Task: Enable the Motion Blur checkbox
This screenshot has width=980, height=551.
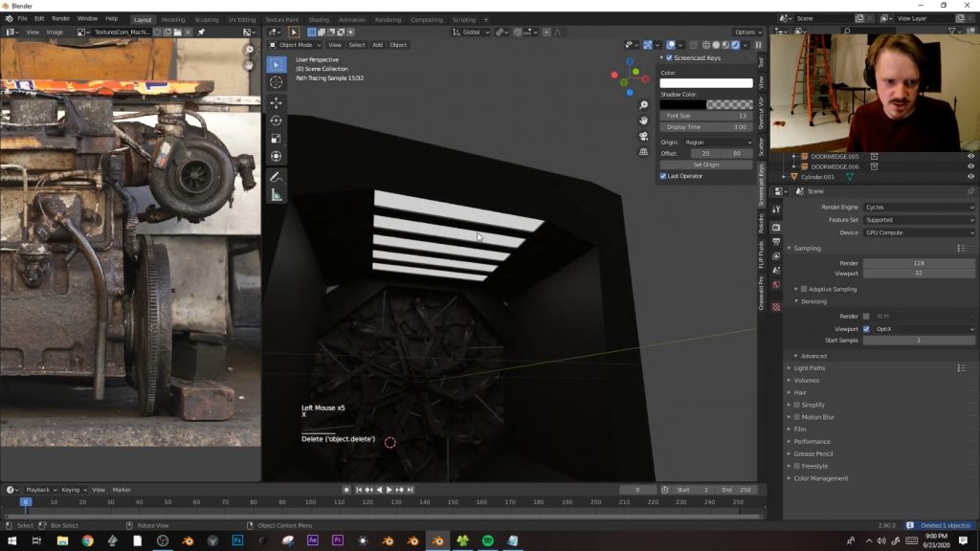Action: (x=797, y=417)
